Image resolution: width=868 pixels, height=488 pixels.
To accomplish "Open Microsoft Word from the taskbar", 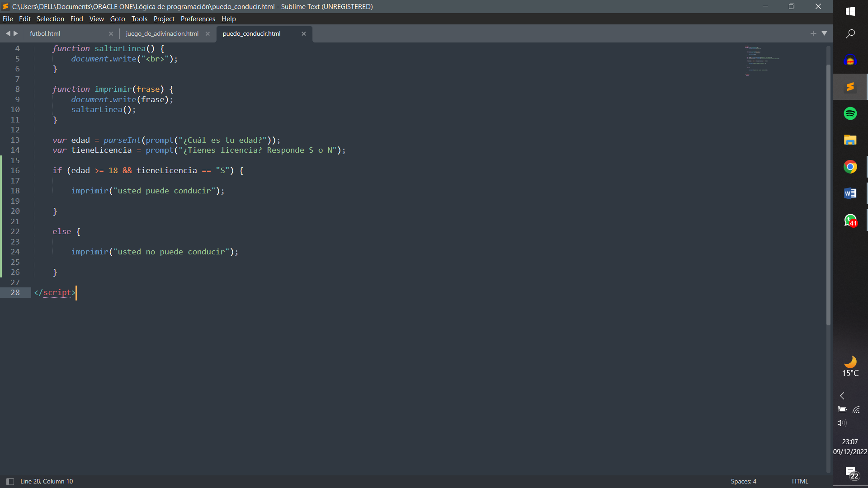I will click(x=850, y=193).
